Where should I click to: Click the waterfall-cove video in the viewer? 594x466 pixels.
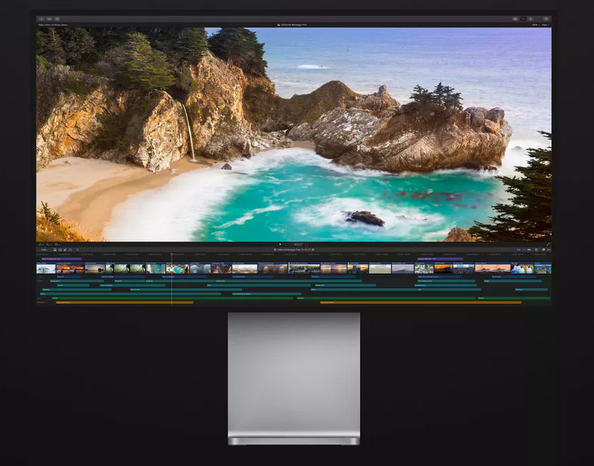click(x=294, y=134)
